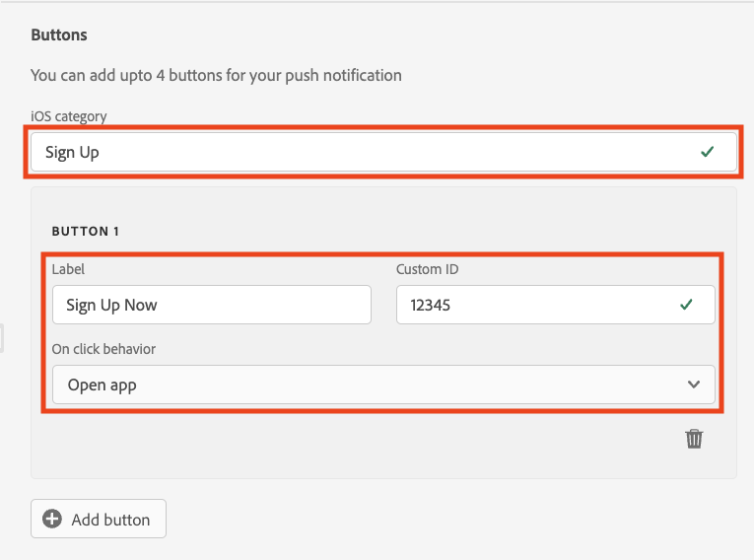Focus the Custom ID field with 12345
Image resolution: width=754 pixels, height=560 pixels.
[x=556, y=305]
